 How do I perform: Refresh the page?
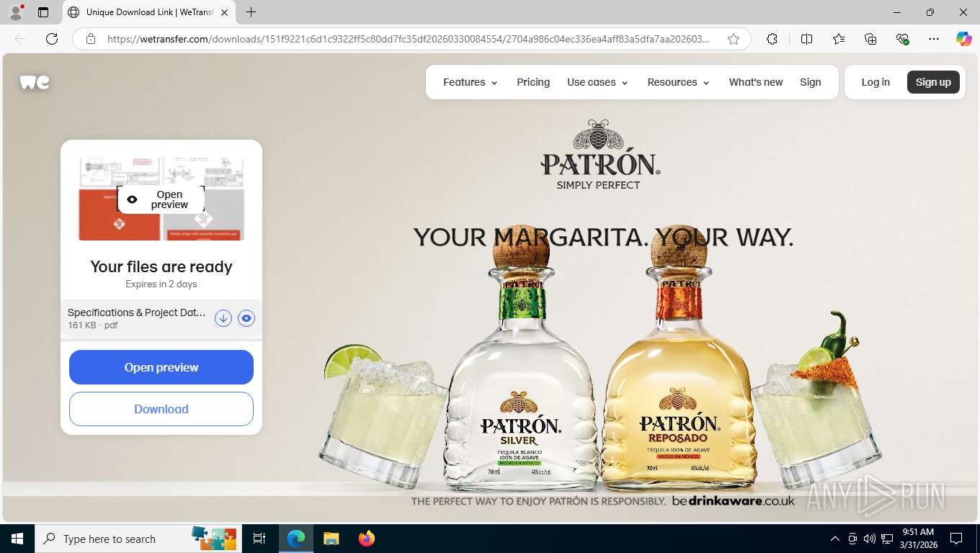pyautogui.click(x=52, y=39)
